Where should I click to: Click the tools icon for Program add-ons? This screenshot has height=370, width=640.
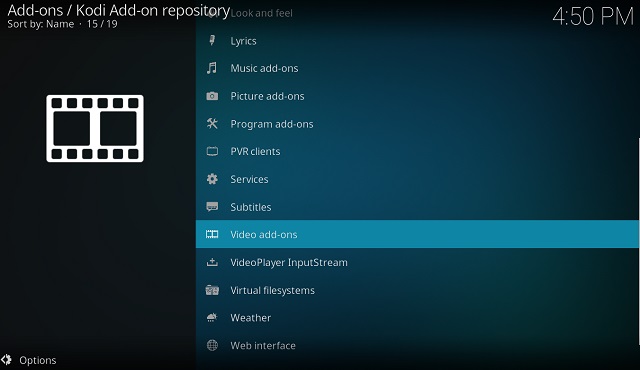click(212, 124)
